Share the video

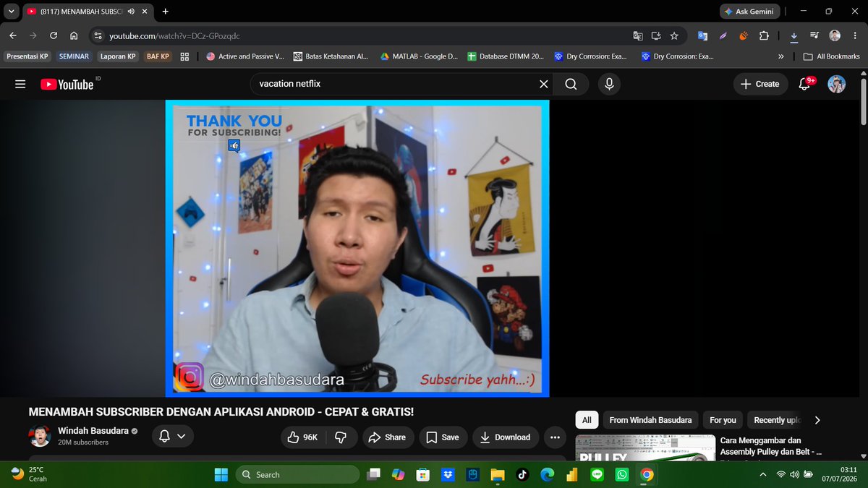pyautogui.click(x=387, y=437)
